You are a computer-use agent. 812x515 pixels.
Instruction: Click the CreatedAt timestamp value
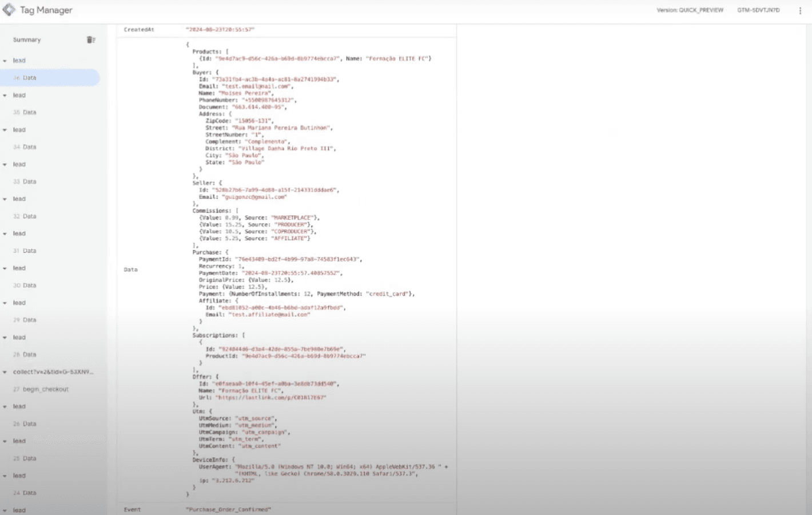tap(220, 30)
